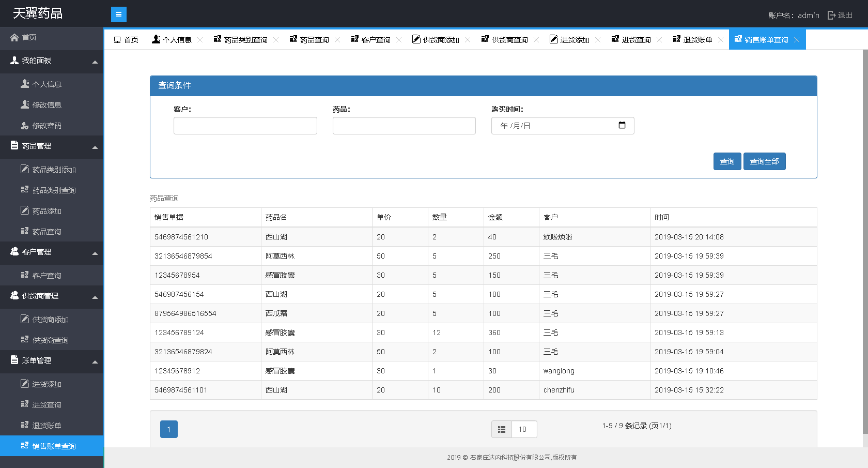Image resolution: width=868 pixels, height=468 pixels.
Task: Switch to the 药品类别查询 tab
Action: 241,40
